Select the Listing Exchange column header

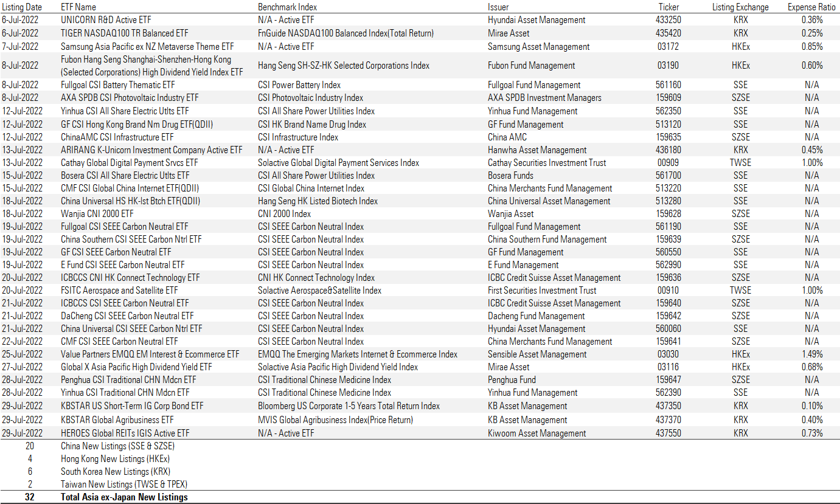[x=740, y=7]
